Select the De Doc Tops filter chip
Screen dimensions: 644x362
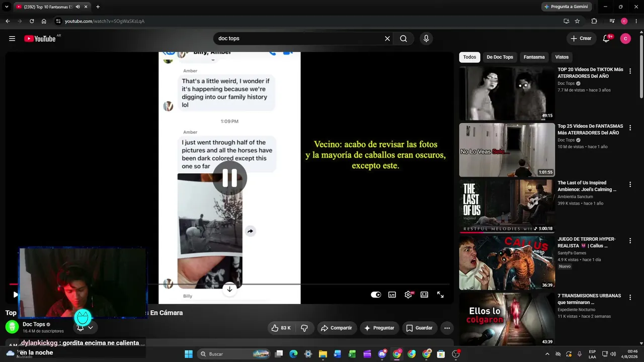[x=500, y=57]
